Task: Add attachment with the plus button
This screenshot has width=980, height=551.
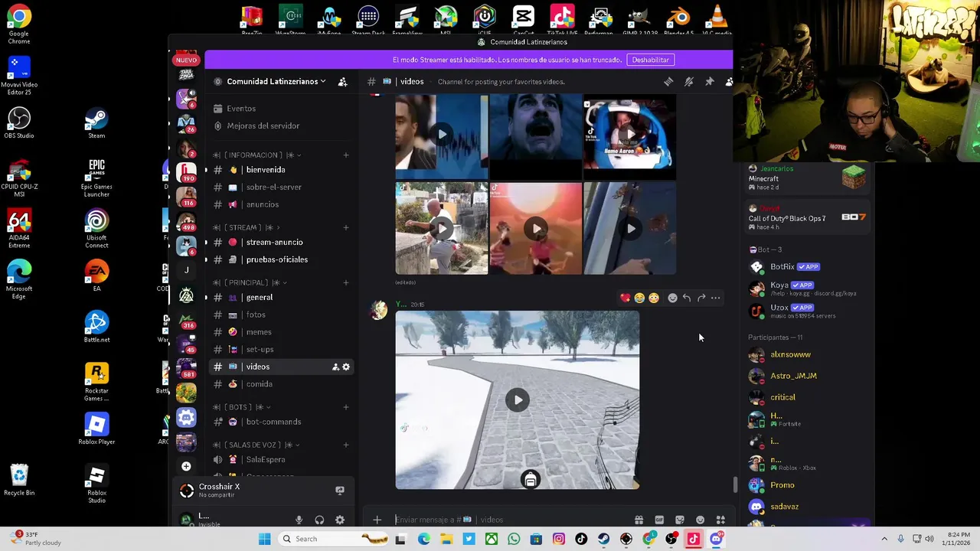Action: coord(377,520)
